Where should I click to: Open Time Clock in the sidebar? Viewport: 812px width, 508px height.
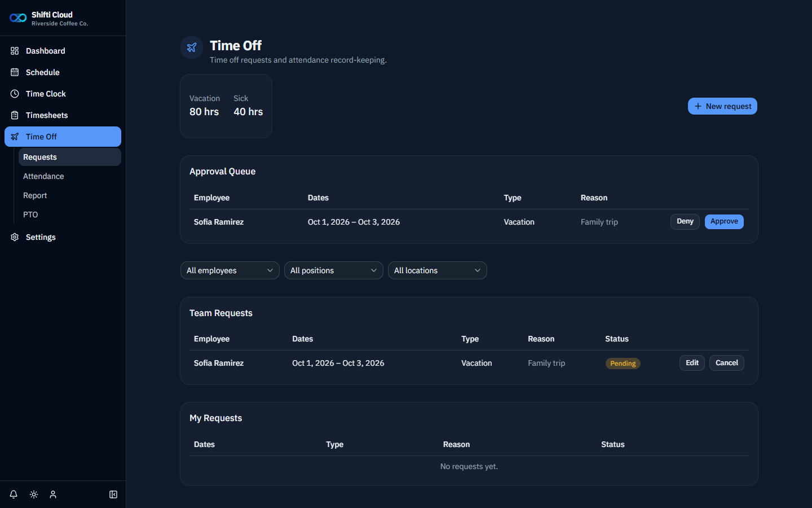pos(63,94)
